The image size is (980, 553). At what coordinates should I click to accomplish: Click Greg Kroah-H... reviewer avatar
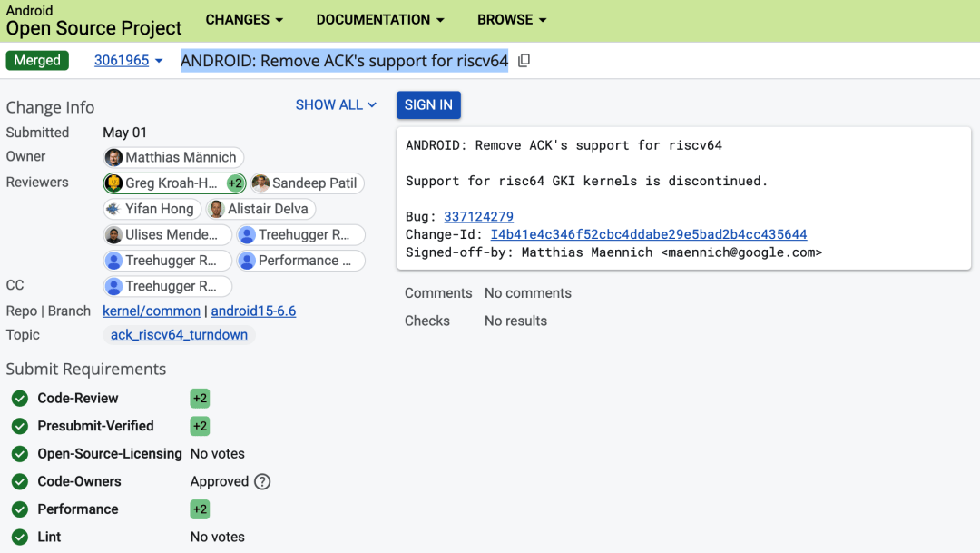[113, 183]
